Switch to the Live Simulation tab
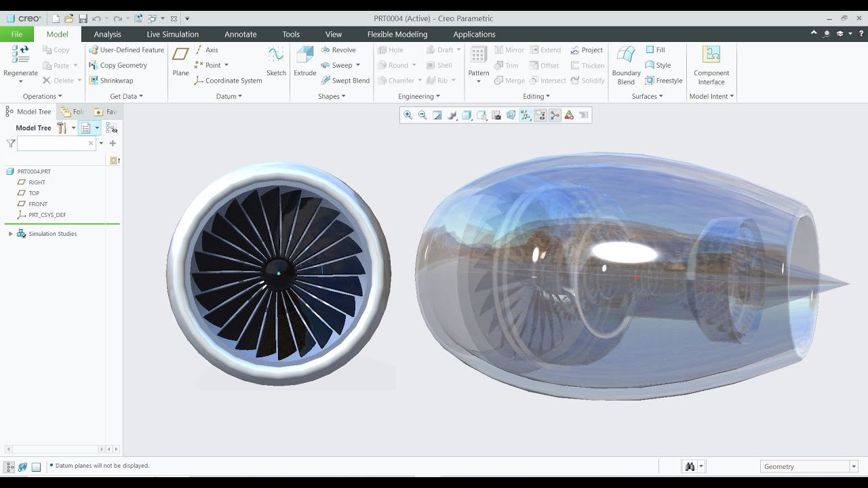Screen dimensions: 868x488 (x=173, y=35)
